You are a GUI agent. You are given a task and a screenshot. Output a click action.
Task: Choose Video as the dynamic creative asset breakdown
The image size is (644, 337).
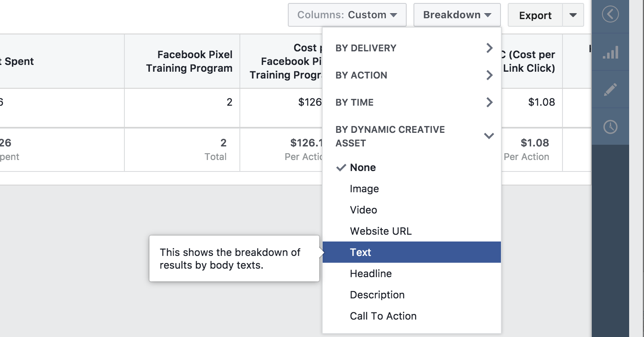363,210
